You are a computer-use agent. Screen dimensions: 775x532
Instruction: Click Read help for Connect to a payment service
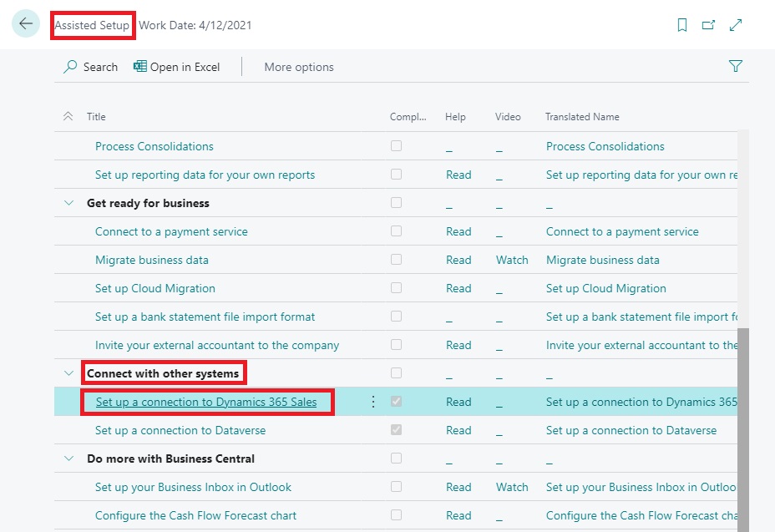pos(458,231)
